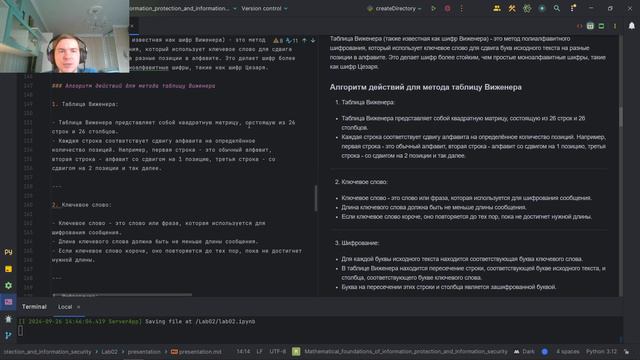The image size is (640, 360).
Task: Click in the terminal input cursor
Action: (20, 331)
